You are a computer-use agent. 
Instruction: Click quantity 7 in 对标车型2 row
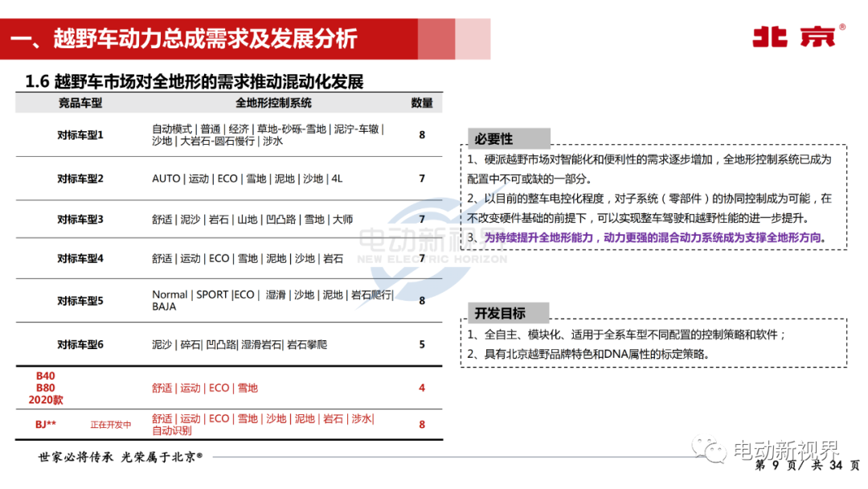point(422,179)
